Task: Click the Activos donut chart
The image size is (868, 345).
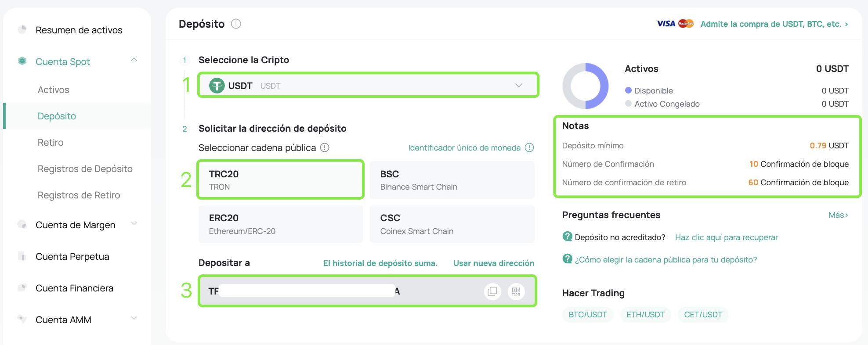Action: 585,86
